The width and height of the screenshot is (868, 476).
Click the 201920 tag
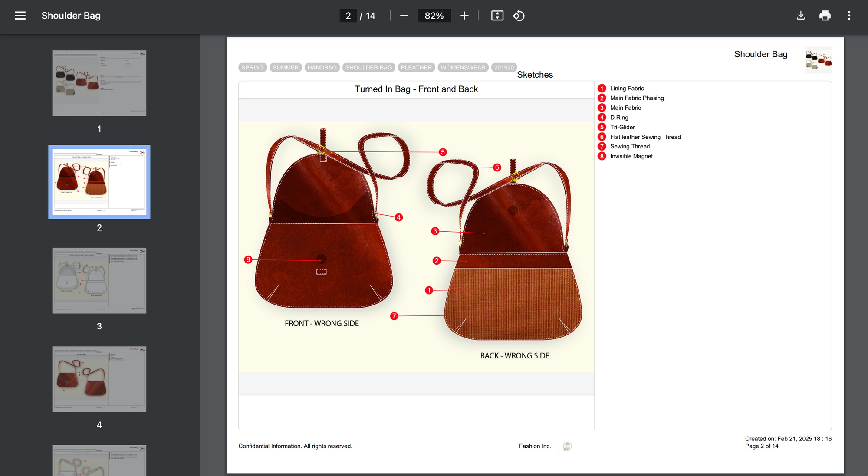point(504,67)
